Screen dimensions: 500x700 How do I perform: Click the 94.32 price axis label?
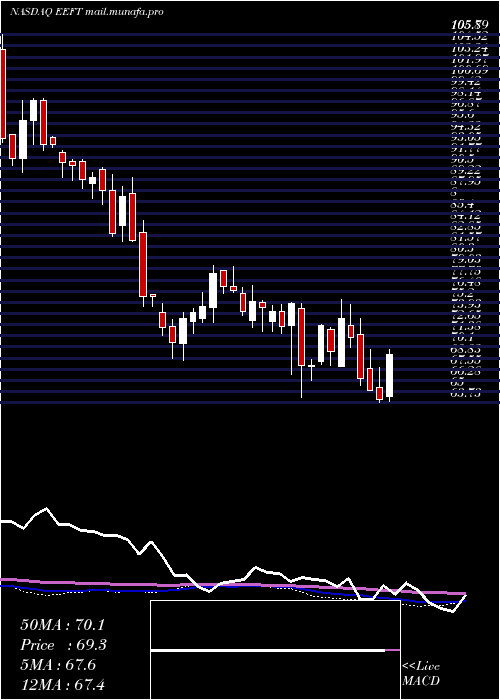click(x=466, y=126)
